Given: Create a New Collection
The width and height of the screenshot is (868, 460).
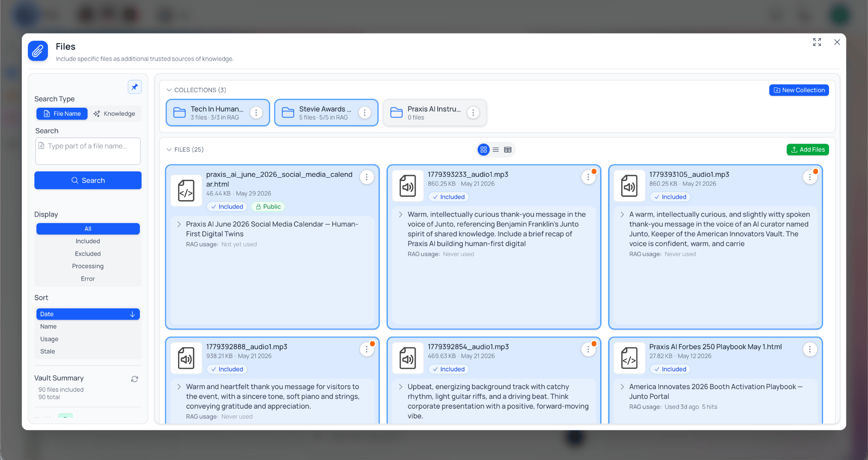Looking at the screenshot, I should tap(799, 90).
